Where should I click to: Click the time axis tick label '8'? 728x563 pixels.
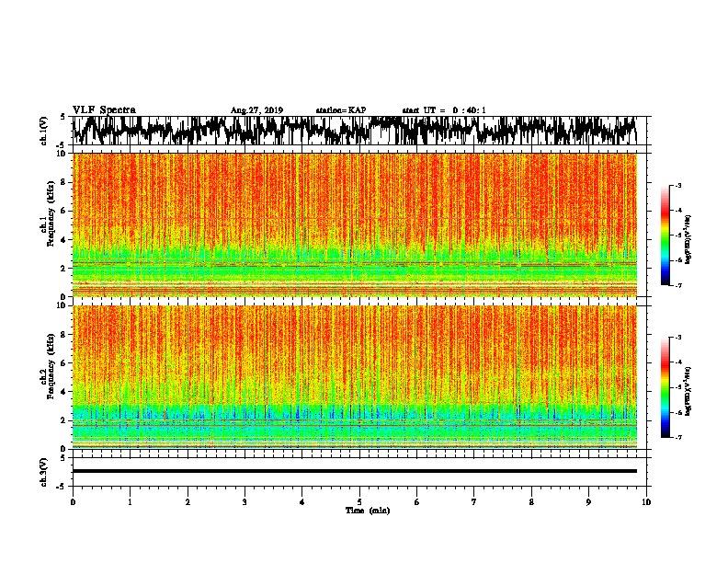[531, 502]
